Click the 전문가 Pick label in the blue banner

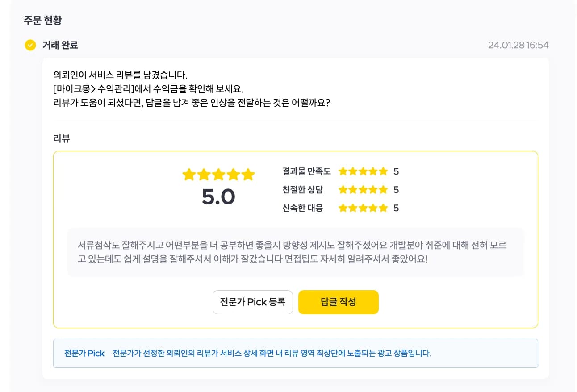pos(84,354)
